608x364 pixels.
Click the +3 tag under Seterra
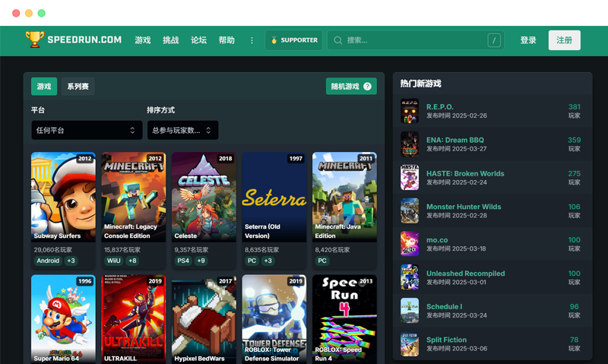coord(268,261)
